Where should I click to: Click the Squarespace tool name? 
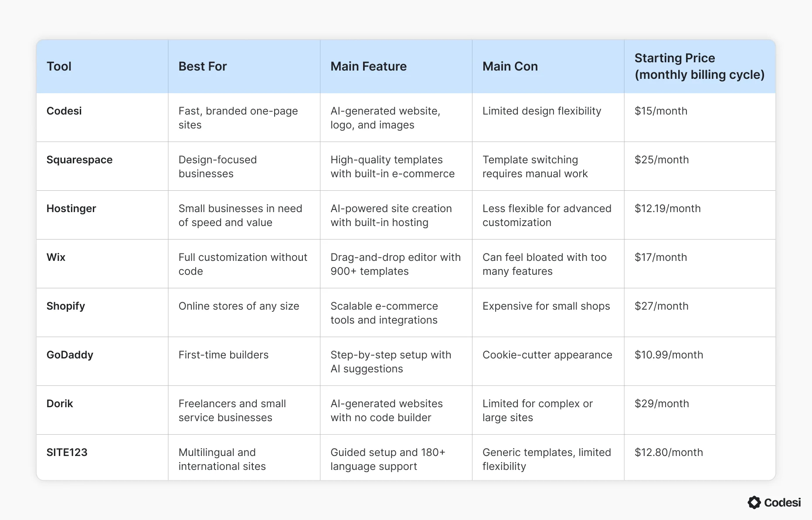click(x=79, y=160)
